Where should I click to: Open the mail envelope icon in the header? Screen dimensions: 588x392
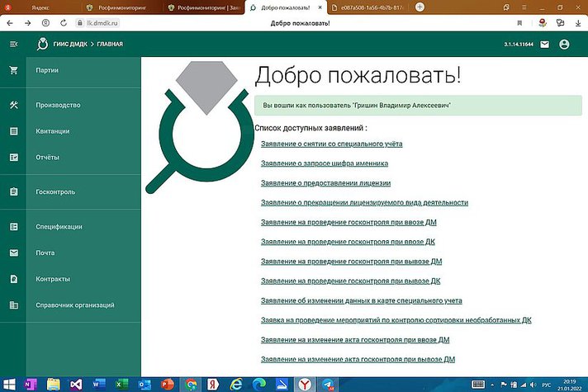(x=544, y=45)
